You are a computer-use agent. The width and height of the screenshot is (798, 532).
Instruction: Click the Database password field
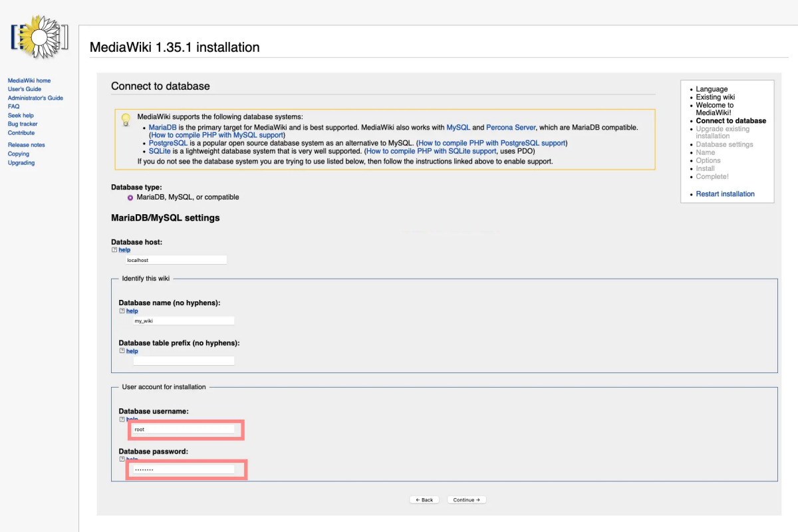click(184, 469)
